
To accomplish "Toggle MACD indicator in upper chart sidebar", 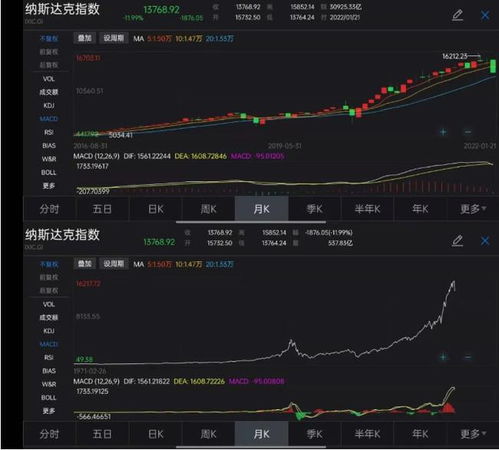I will pos(49,119).
